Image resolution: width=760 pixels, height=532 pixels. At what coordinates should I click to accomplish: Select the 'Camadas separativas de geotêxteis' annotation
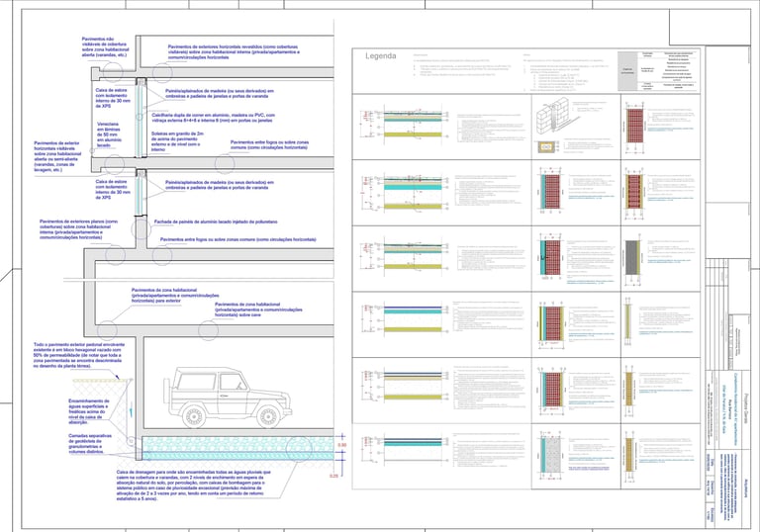[90, 444]
